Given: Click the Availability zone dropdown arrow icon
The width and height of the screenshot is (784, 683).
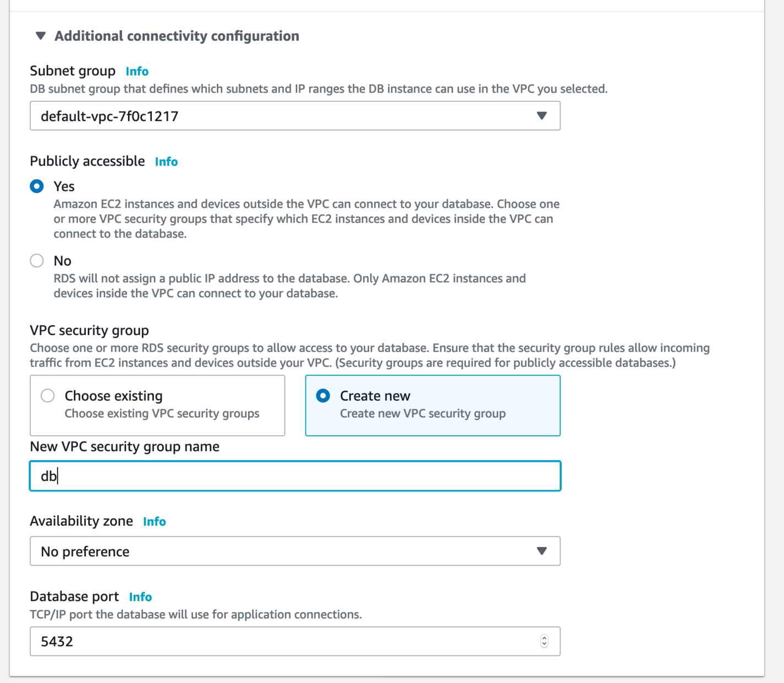Looking at the screenshot, I should (542, 551).
